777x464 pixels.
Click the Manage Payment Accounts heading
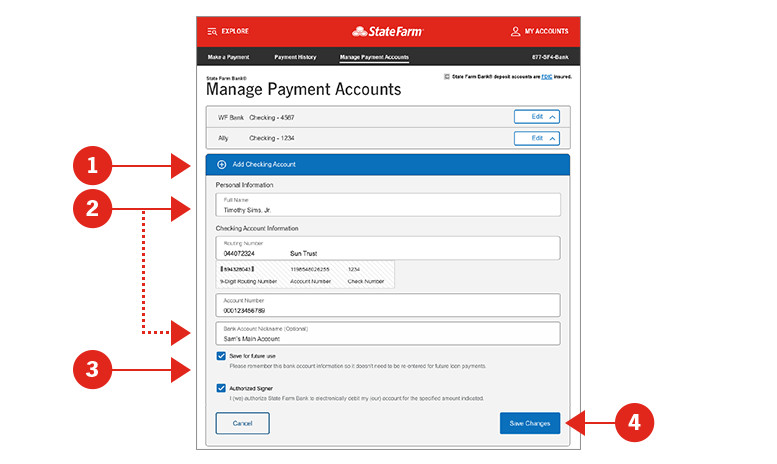(x=303, y=90)
